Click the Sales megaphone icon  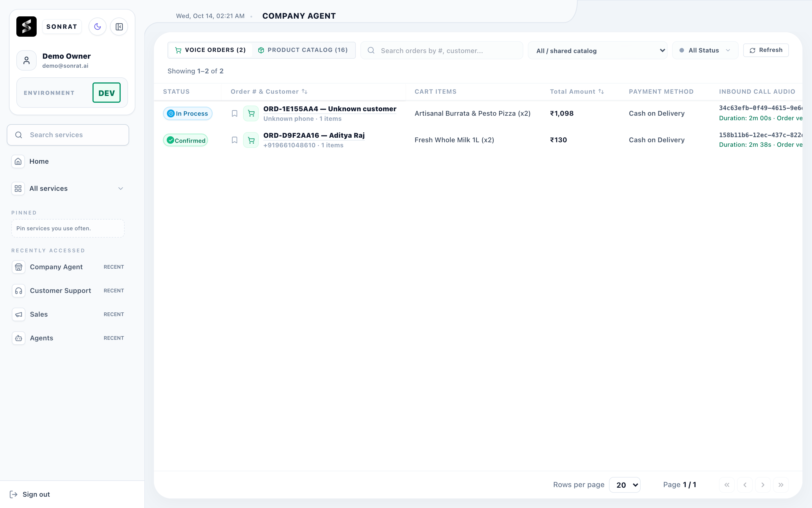[x=18, y=314]
